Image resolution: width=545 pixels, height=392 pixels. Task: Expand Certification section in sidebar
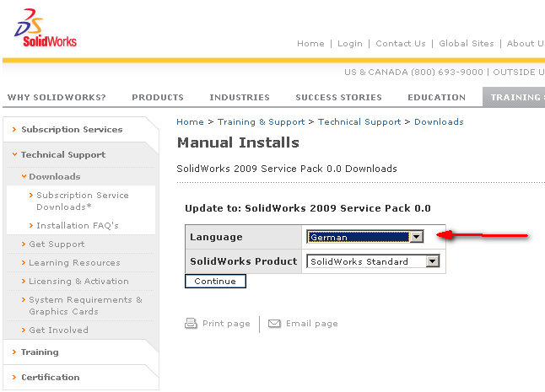(x=51, y=377)
